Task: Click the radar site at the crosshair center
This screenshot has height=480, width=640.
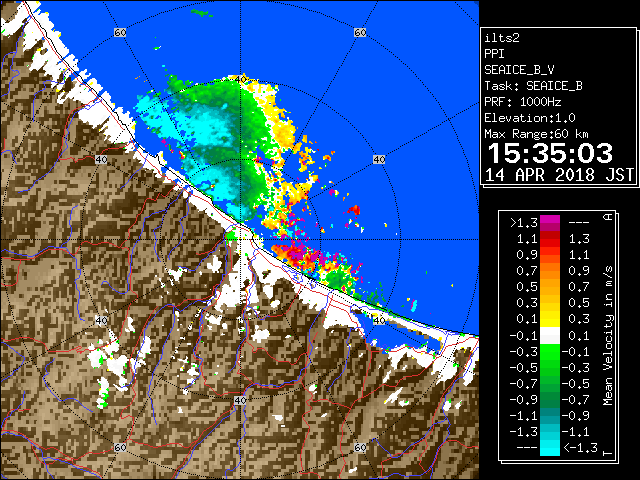Action: point(240,239)
